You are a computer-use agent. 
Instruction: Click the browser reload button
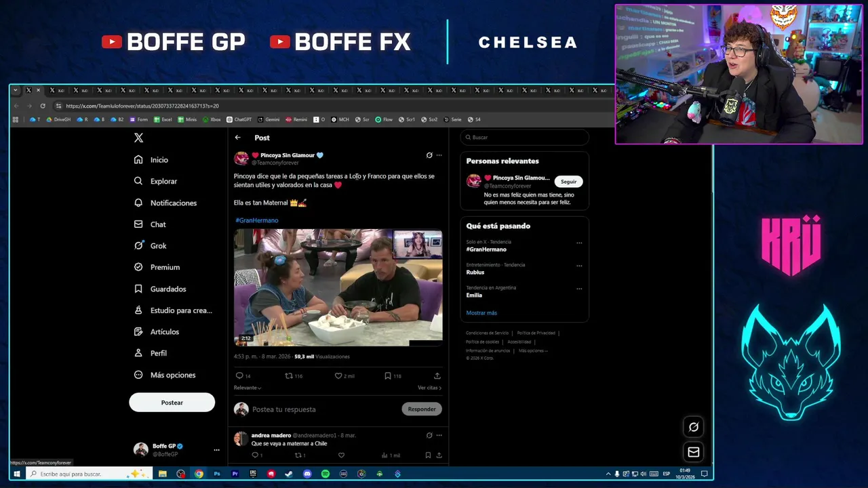point(43,106)
